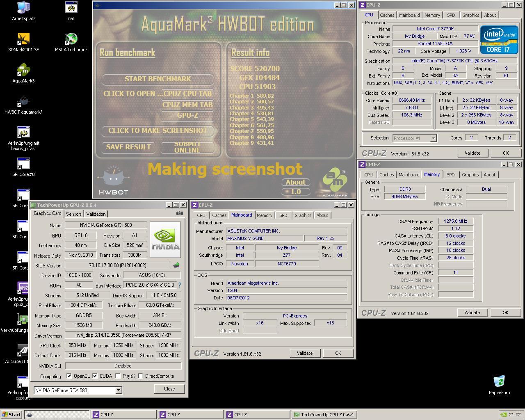Select TechPowerUp GPU-Z taskbar button
This screenshot has width=525, height=420.
324,415
